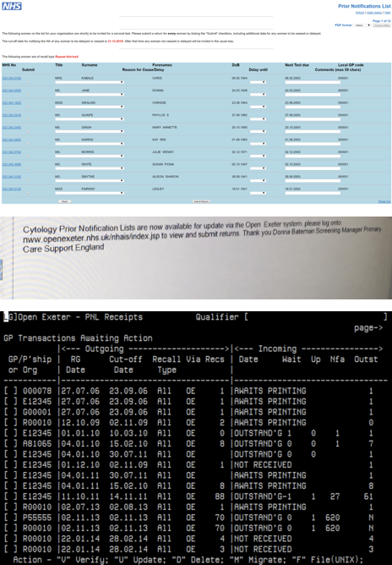This screenshot has height=565, width=392.
Task: Click the red cut-off date 31.12.2019
Action: 116,41
